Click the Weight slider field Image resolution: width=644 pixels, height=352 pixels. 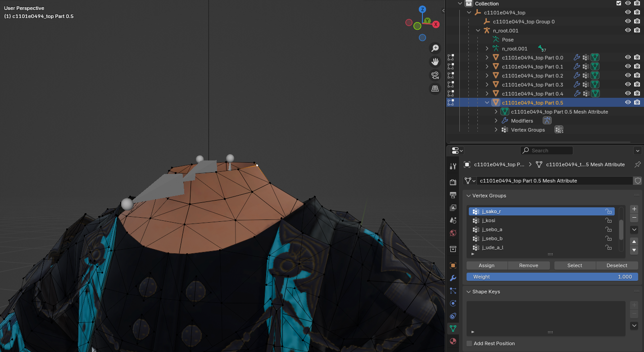(552, 277)
